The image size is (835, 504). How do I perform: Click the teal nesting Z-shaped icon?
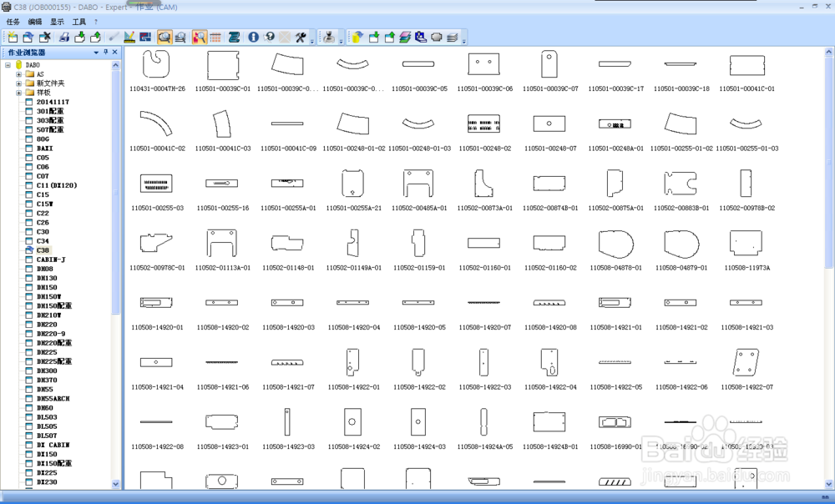(234, 37)
